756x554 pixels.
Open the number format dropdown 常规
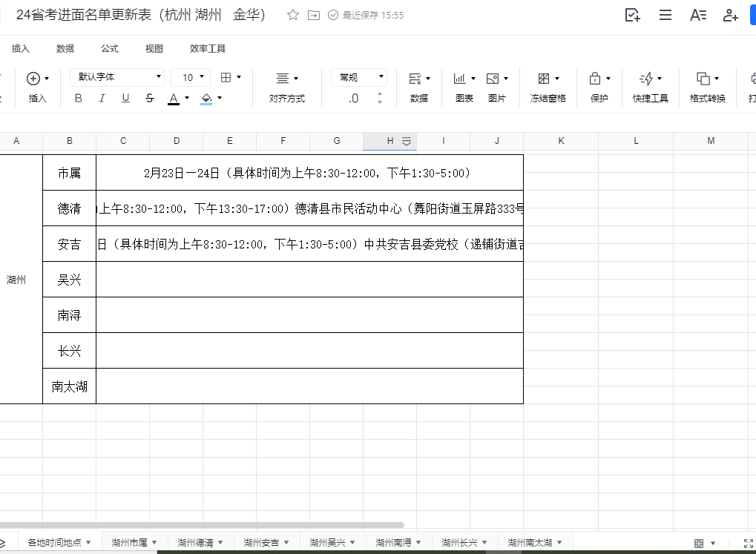[359, 77]
